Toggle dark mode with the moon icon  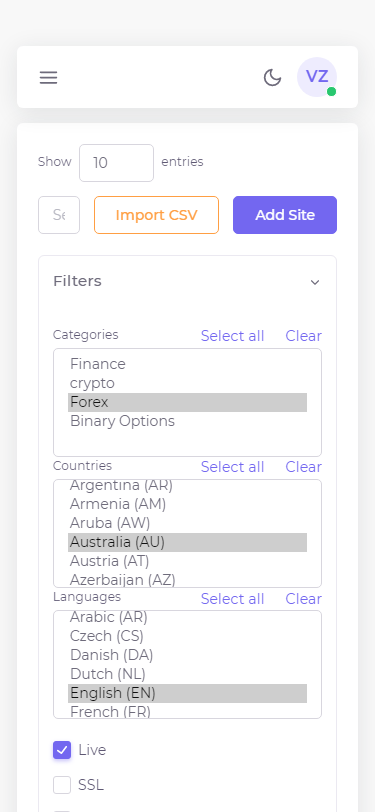point(272,78)
